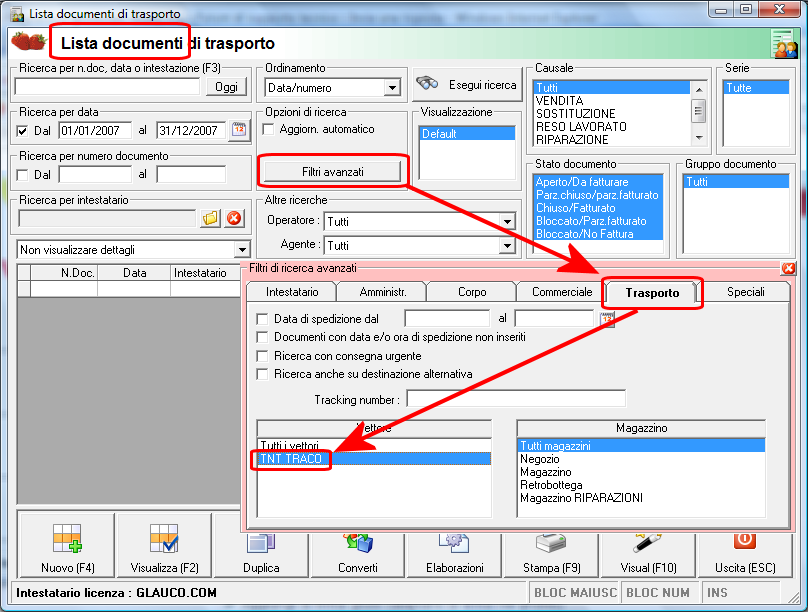Open the folder icon for Ricerca per intestatario
808x612 pixels.
click(210, 218)
